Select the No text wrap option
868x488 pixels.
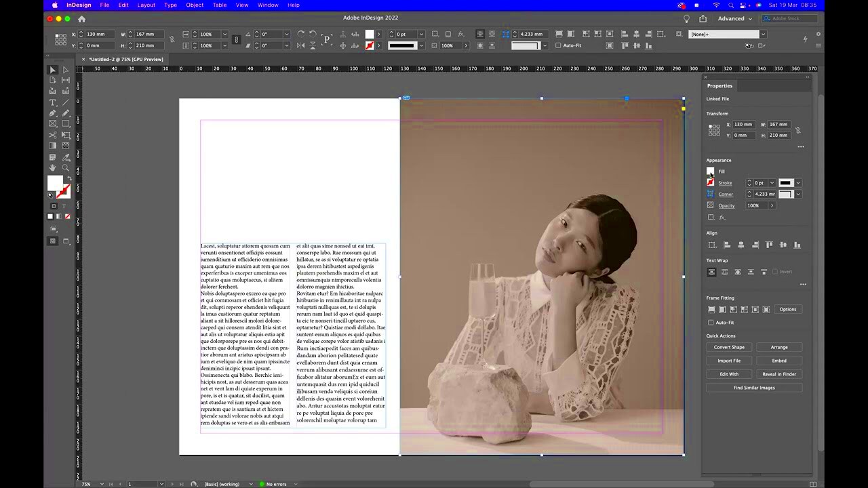click(x=711, y=272)
